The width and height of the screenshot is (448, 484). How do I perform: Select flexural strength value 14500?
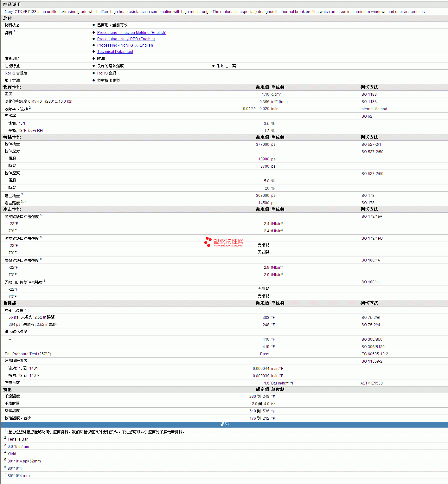[264, 203]
